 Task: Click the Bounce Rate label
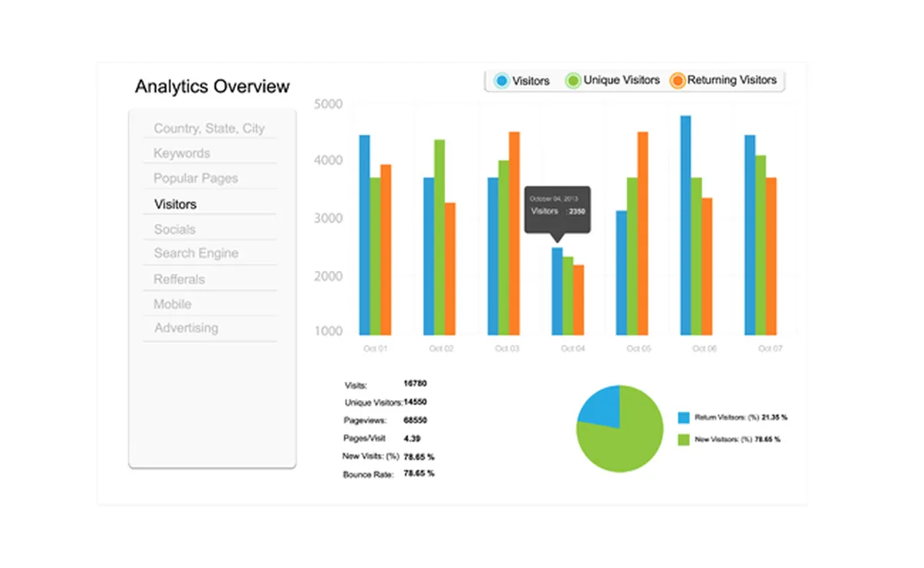coord(369,475)
